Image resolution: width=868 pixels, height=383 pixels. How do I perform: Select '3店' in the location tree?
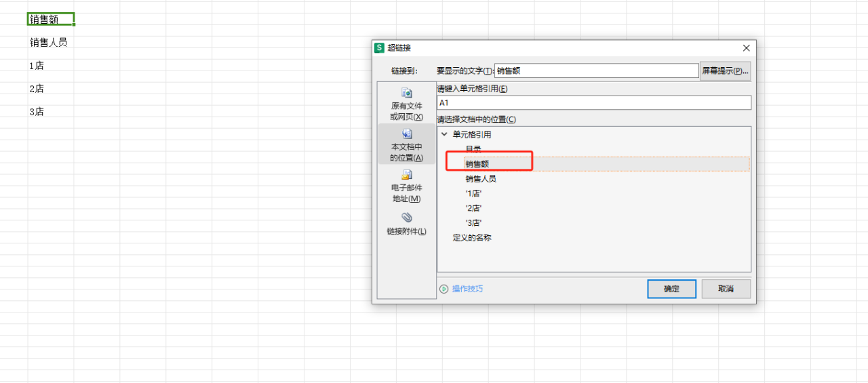tap(473, 223)
